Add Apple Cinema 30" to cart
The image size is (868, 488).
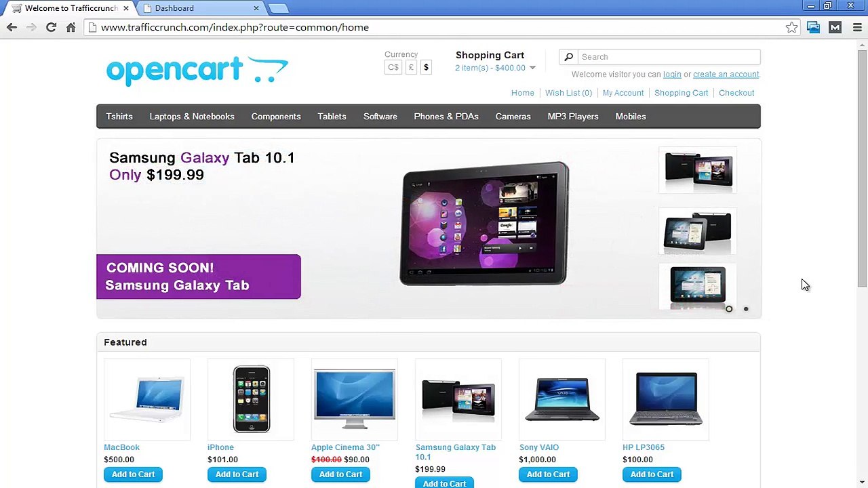pos(340,474)
